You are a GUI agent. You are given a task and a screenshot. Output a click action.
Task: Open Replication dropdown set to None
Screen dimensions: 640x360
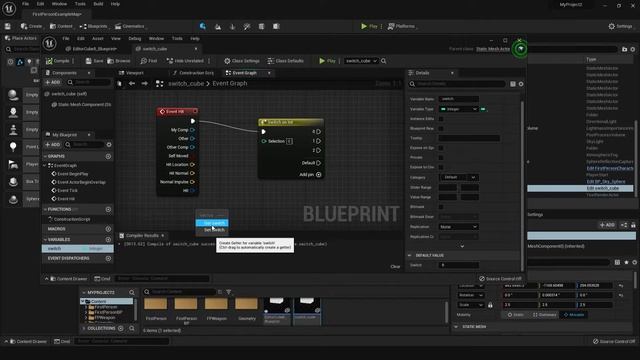point(458,227)
